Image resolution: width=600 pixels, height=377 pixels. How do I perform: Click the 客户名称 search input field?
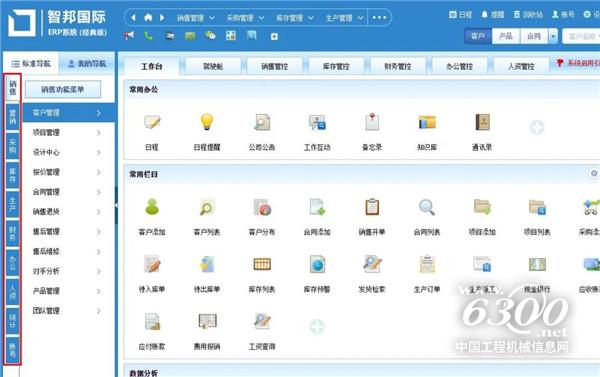point(582,36)
